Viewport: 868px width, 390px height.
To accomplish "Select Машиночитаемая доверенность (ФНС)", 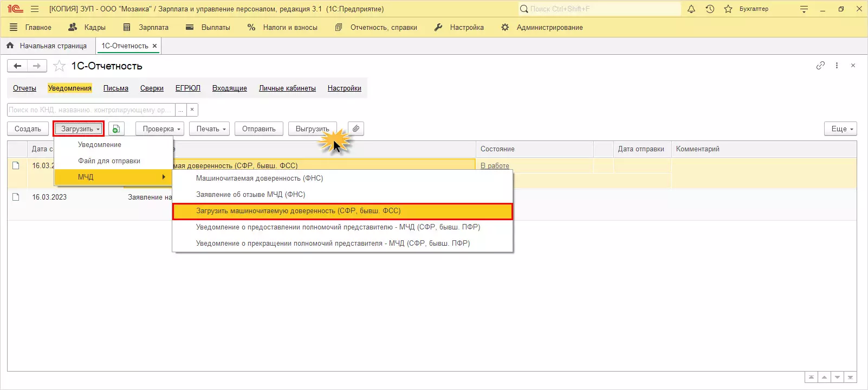I will coord(342,178).
